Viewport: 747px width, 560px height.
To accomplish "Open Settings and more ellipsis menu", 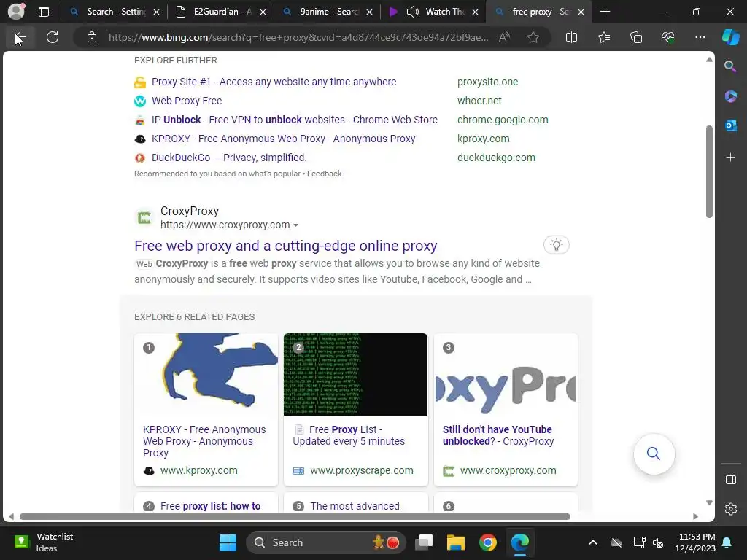I will (x=700, y=37).
